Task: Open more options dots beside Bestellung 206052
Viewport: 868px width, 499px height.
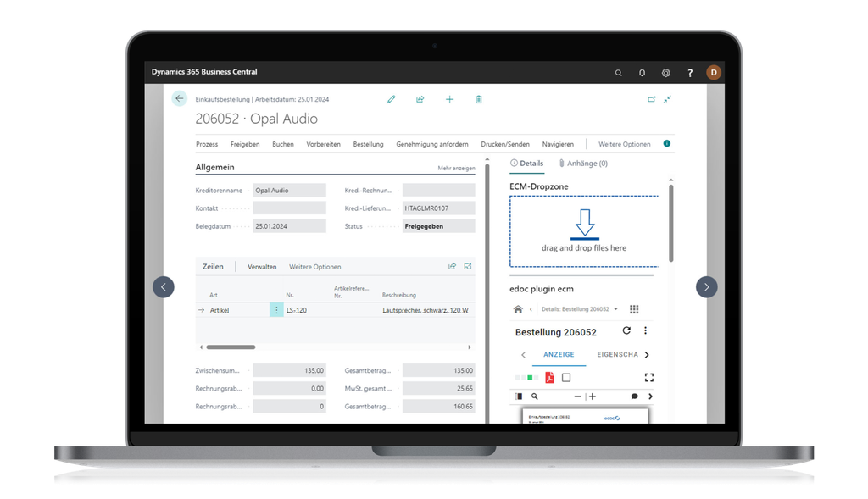Action: pos(645,330)
